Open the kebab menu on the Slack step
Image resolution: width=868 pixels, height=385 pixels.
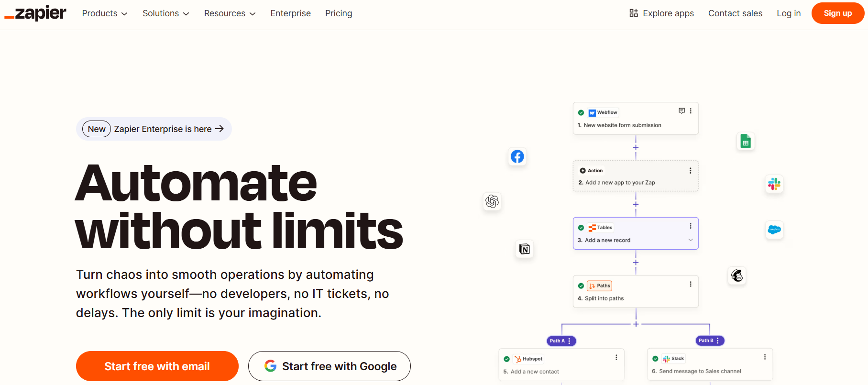pyautogui.click(x=764, y=357)
